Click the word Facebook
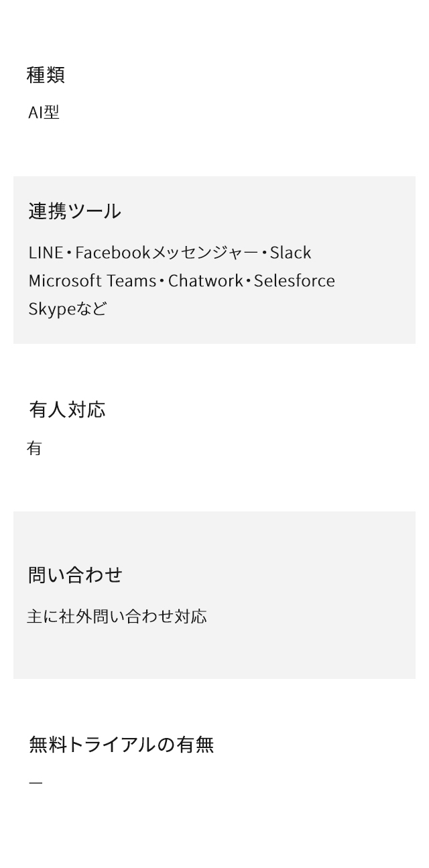This screenshot has height=868, width=429. pyautogui.click(x=113, y=253)
